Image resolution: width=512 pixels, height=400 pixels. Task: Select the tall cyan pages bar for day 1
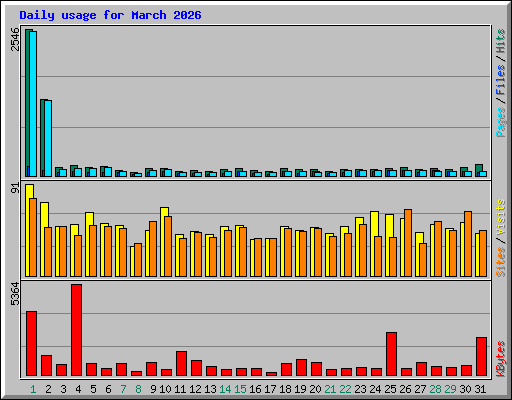point(33,104)
